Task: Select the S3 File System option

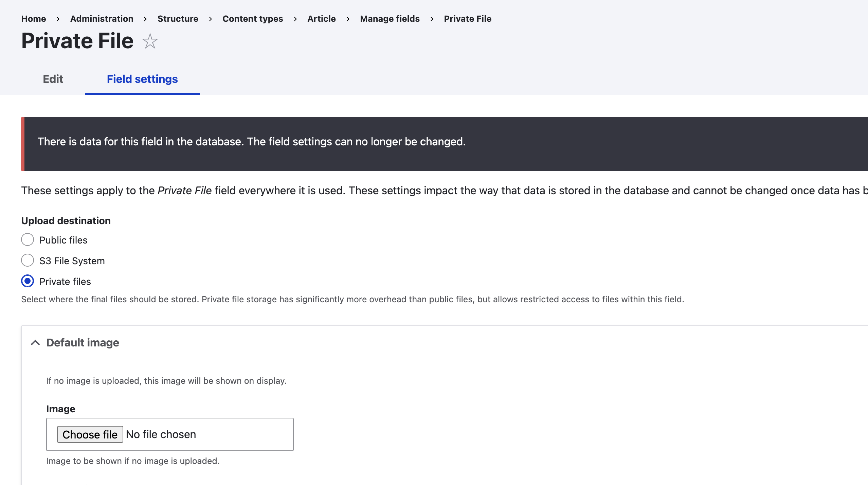Action: click(28, 261)
